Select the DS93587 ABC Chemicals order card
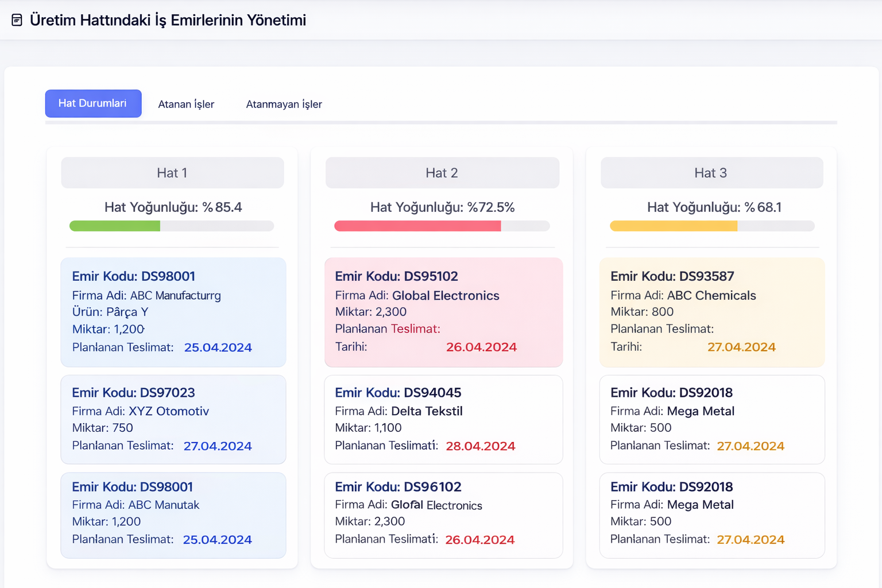Screen dimensions: 882x588 click(x=711, y=312)
